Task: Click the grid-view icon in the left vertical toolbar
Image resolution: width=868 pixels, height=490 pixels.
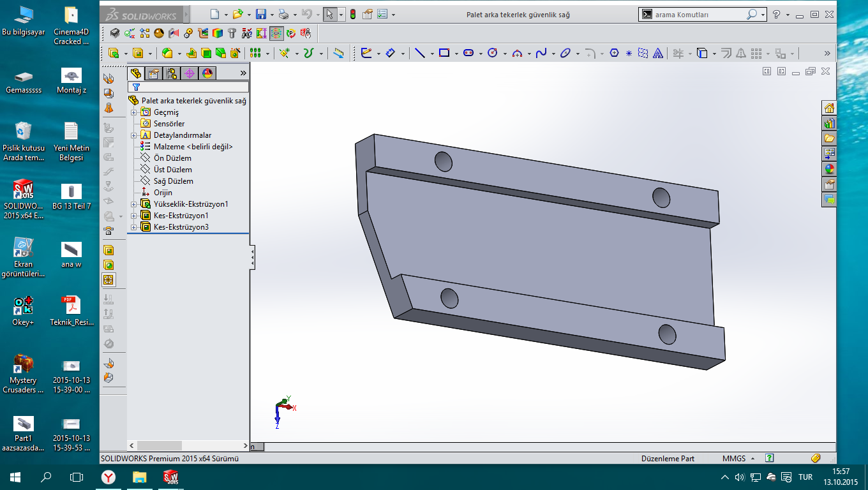Action: 108,279
